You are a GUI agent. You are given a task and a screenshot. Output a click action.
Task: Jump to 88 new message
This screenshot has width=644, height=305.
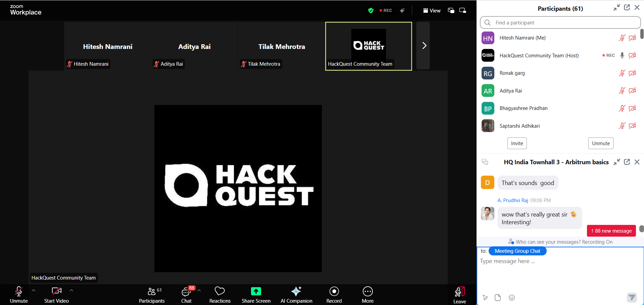[611, 231]
